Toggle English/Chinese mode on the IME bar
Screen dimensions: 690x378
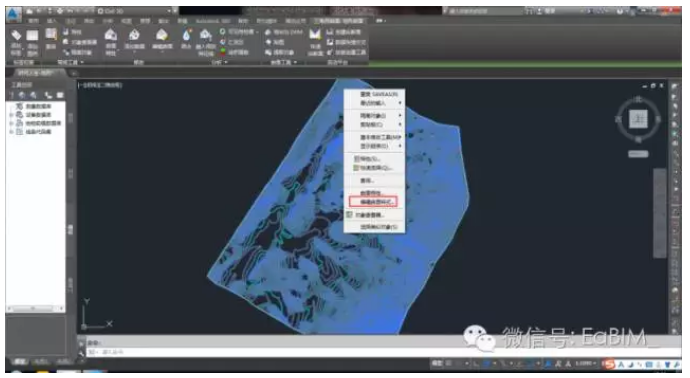click(621, 364)
